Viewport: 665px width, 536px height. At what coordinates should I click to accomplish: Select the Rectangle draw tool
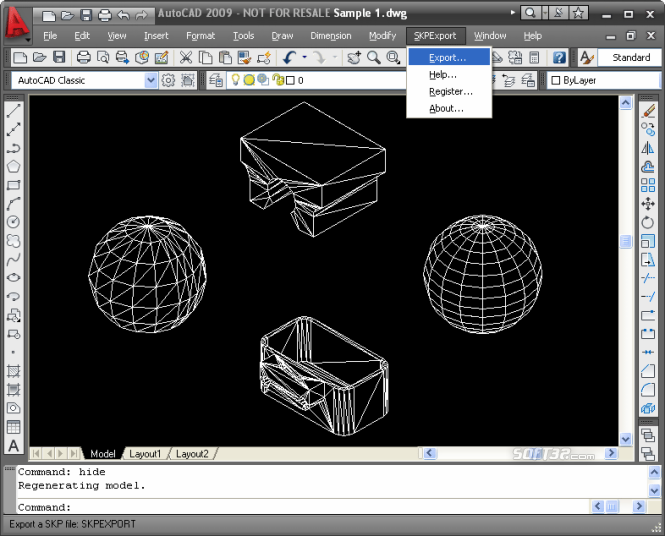coord(14,185)
